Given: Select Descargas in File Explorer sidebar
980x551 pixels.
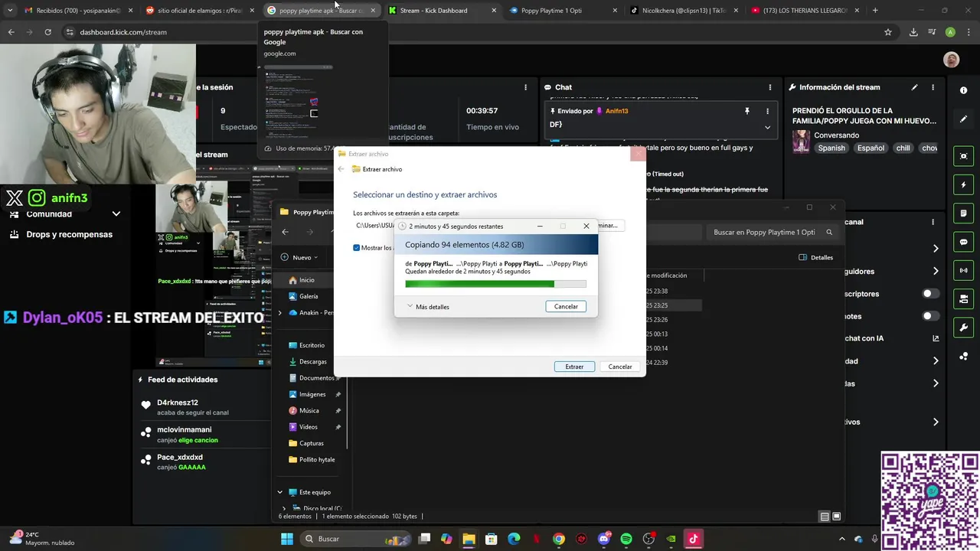Looking at the screenshot, I should 312,361.
